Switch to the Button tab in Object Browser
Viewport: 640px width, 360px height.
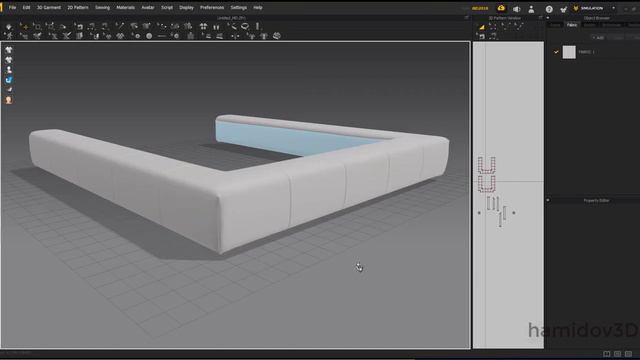(x=589, y=25)
